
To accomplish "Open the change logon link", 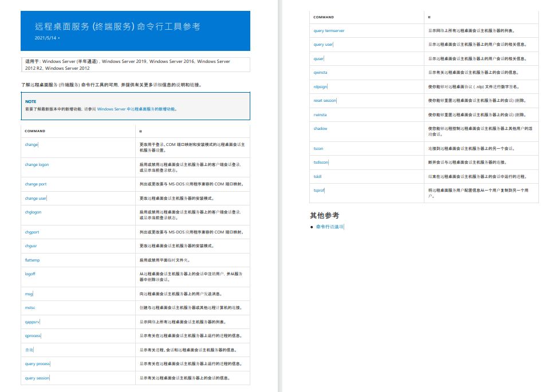I will tap(37, 165).
